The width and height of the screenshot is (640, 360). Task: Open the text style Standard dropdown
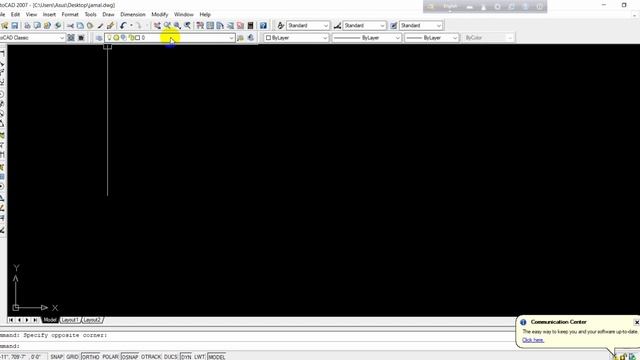(326, 25)
